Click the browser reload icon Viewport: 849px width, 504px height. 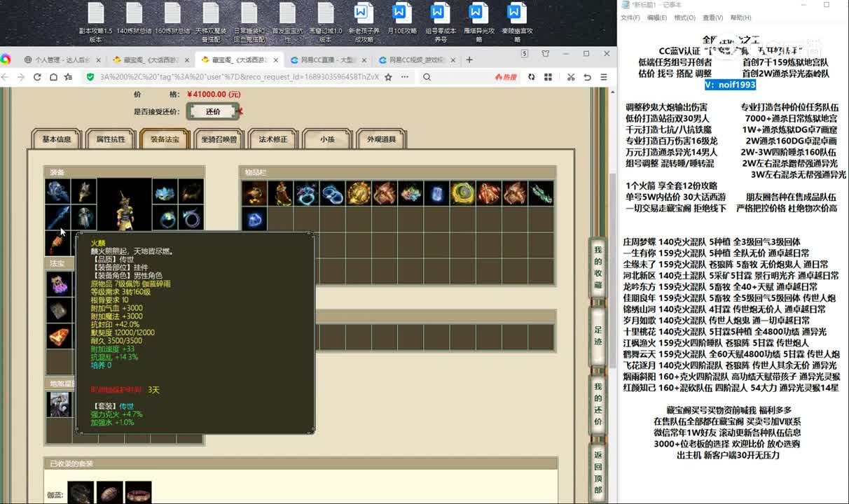pos(37,77)
